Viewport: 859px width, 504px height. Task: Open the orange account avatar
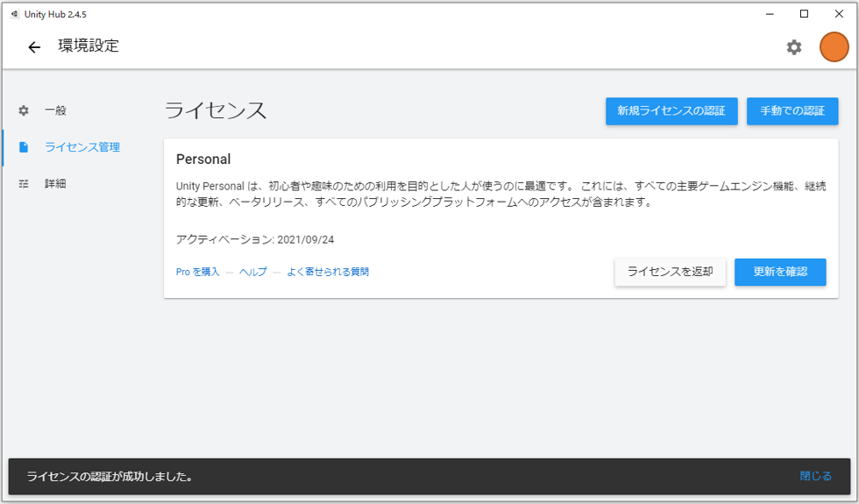click(834, 46)
